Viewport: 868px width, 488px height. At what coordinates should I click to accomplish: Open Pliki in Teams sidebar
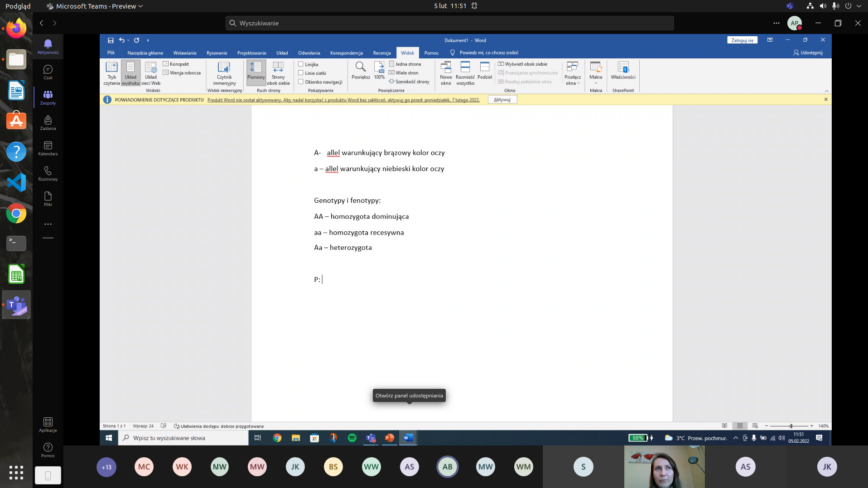(48, 199)
